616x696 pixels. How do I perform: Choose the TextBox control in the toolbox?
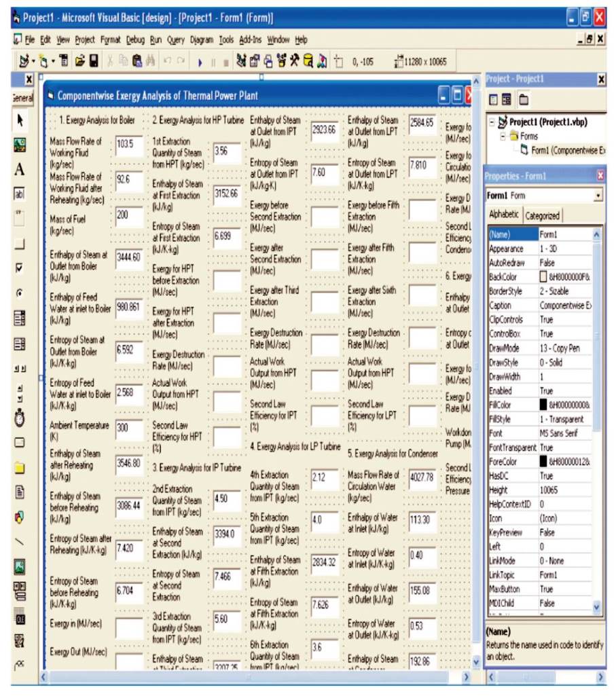coord(20,194)
